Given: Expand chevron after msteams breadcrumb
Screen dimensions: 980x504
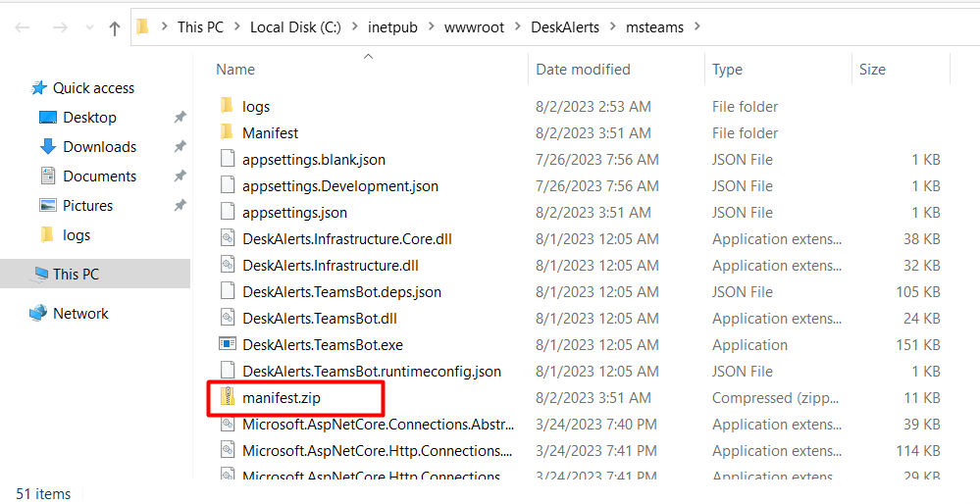Looking at the screenshot, I should pos(697,26).
